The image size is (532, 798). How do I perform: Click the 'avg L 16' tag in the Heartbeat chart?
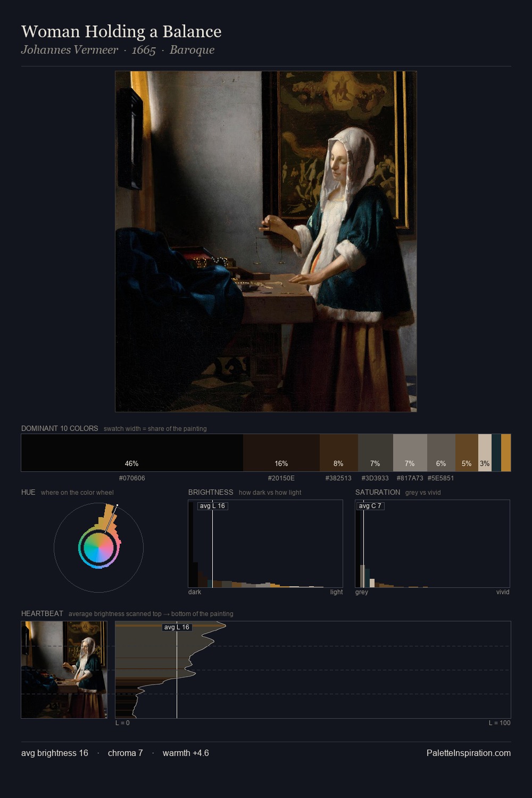[x=177, y=627]
